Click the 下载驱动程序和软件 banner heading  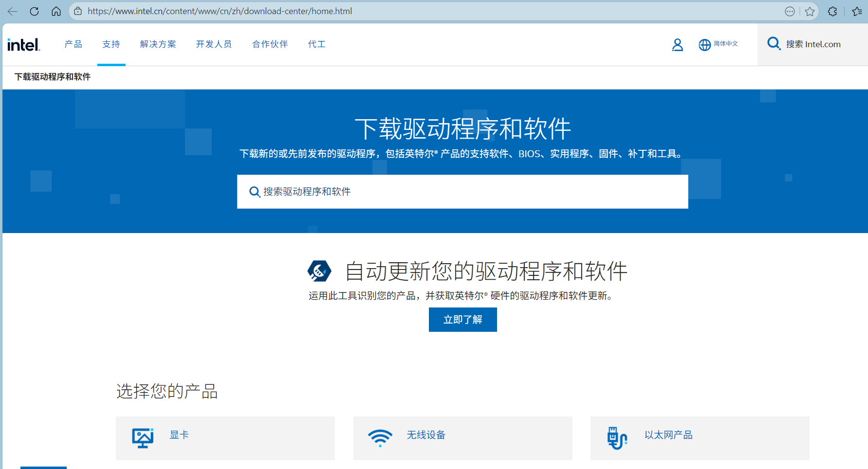[463, 129]
